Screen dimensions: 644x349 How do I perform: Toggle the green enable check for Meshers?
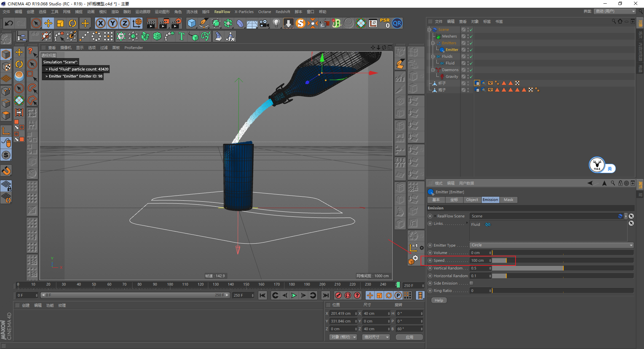[x=471, y=37]
